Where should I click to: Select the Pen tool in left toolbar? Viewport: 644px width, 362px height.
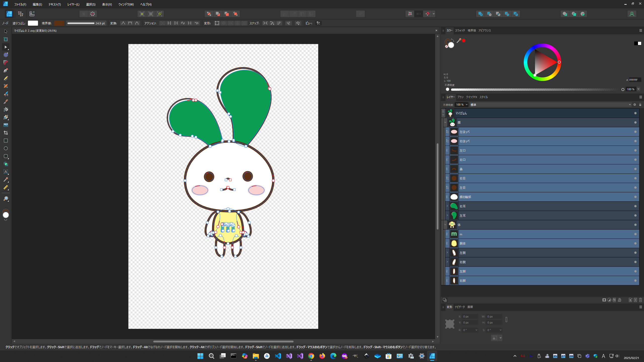[x=6, y=70]
